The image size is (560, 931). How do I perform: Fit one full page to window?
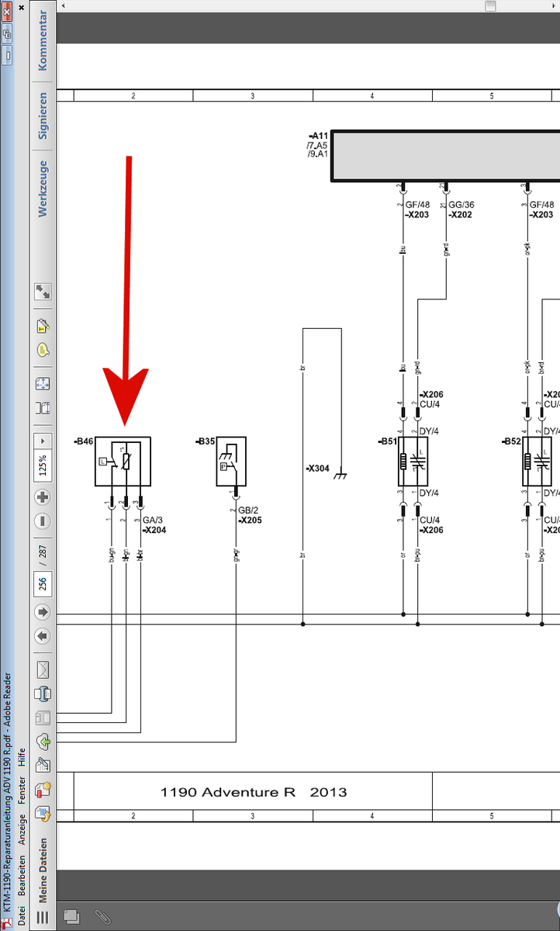tap(43, 384)
